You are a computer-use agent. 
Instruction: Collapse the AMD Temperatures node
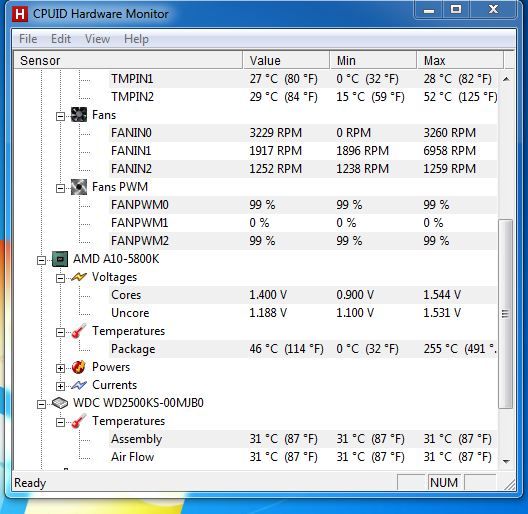coord(60,332)
